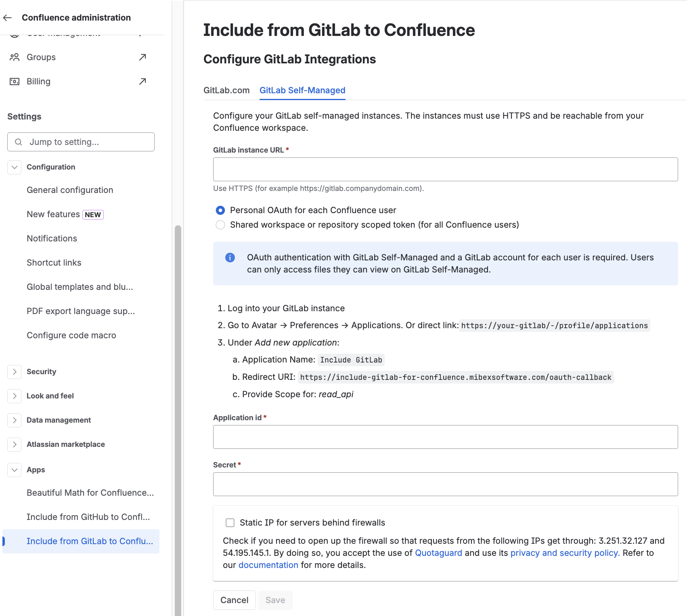687x616 pixels.
Task: Click the GitLab instance URL field
Action: [444, 169]
